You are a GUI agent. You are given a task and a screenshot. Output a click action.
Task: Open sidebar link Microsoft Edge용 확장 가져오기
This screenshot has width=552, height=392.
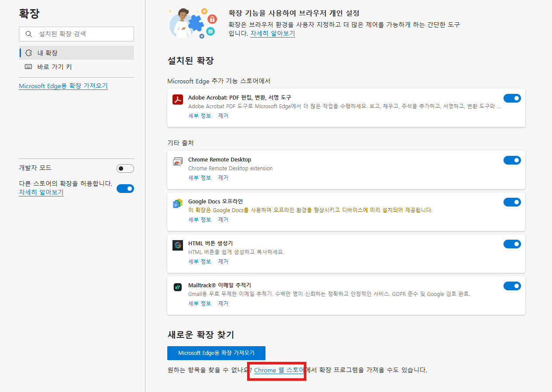click(63, 86)
